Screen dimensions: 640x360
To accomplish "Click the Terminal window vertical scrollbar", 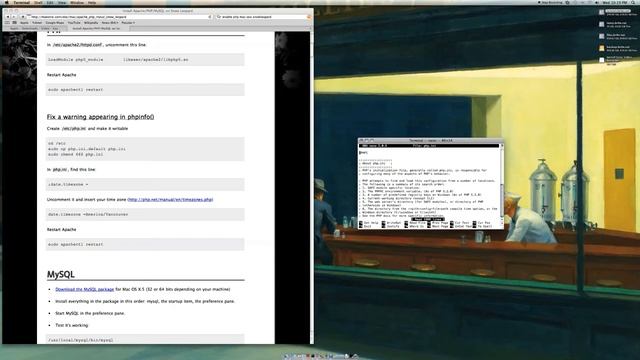I will coord(502,186).
